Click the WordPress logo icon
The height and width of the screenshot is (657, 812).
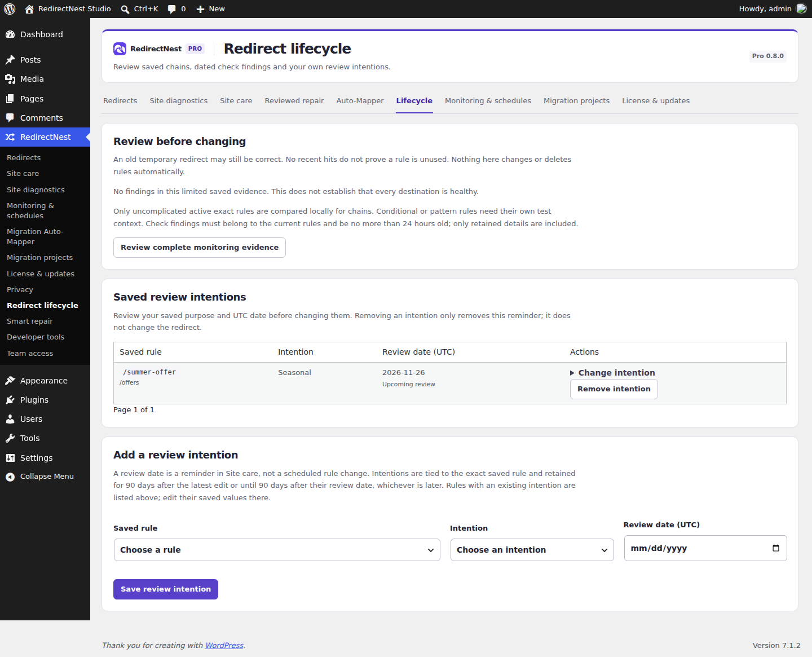pos(10,9)
